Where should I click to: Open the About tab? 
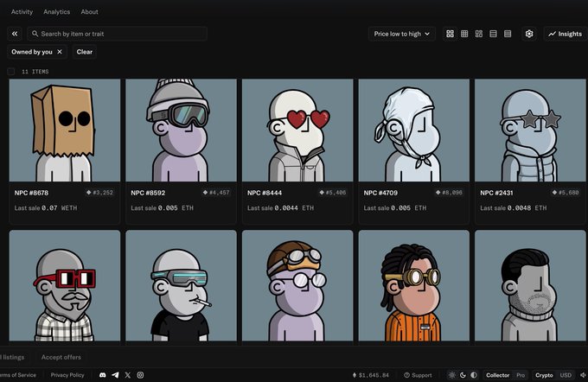tap(89, 11)
